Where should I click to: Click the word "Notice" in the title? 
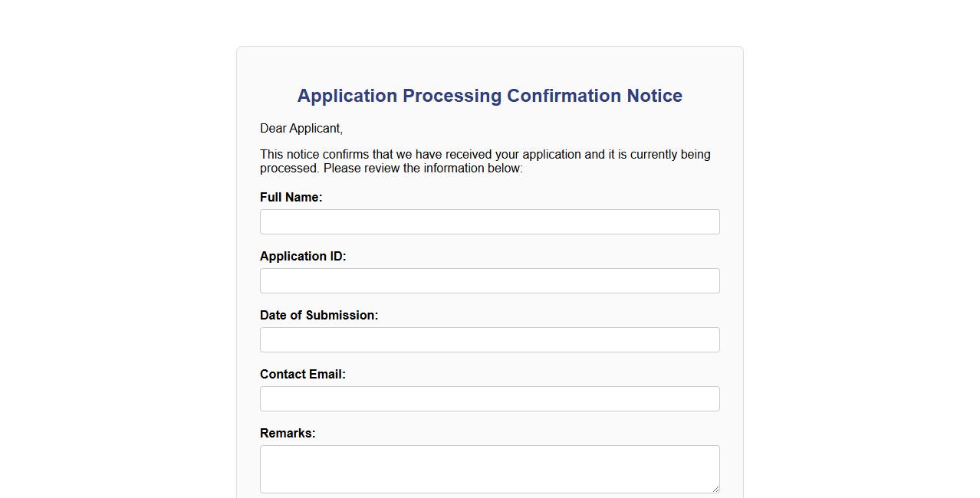pos(654,96)
